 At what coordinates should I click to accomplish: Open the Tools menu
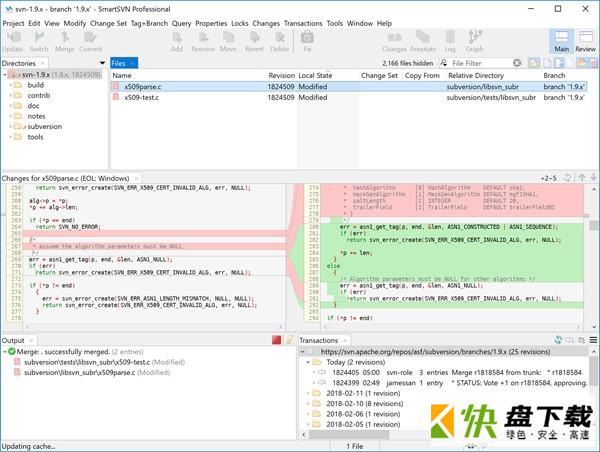pyautogui.click(x=334, y=23)
